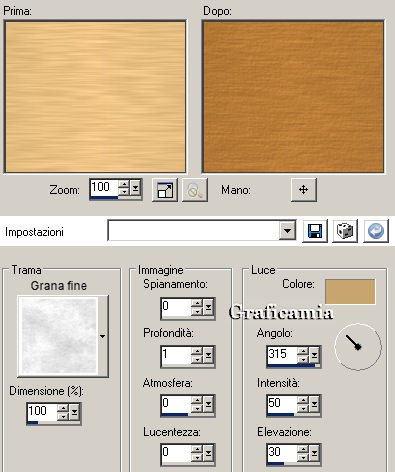Click the Grana fine texture thumbnail
Screen dimensions: 395x472
click(59, 336)
